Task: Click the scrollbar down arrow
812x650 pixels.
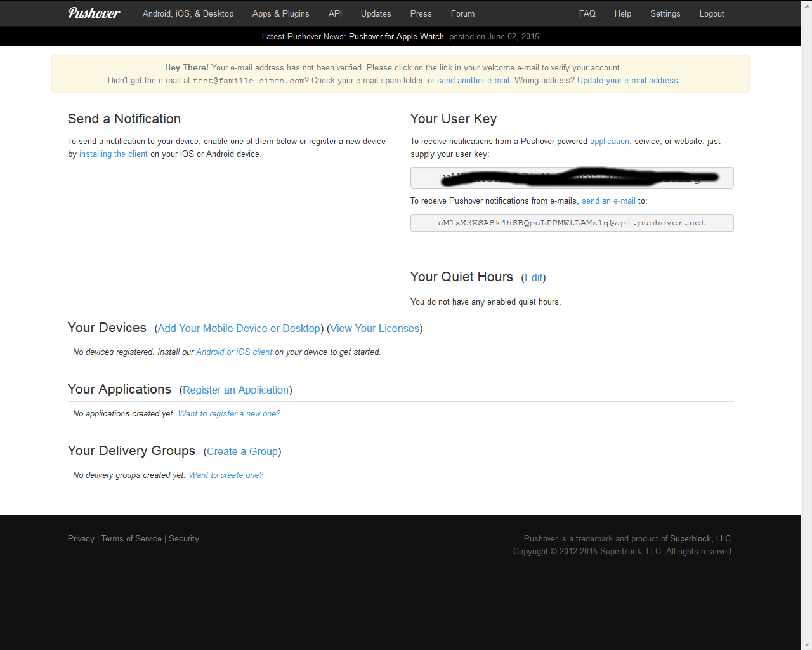Action: 806,644
